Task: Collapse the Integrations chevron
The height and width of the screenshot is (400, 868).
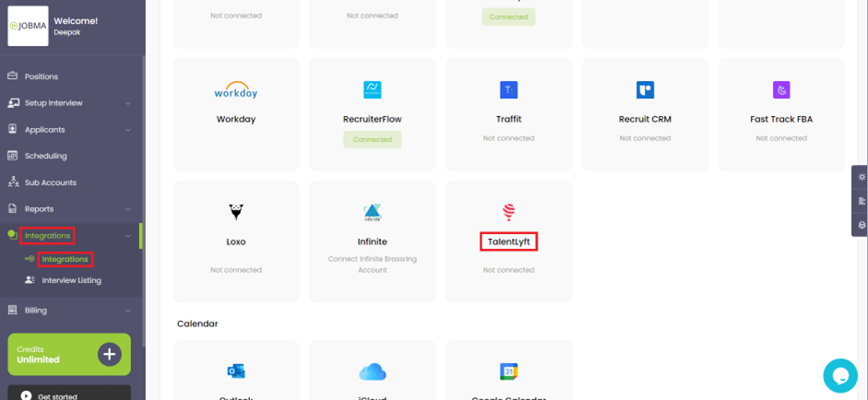Action: [128, 236]
